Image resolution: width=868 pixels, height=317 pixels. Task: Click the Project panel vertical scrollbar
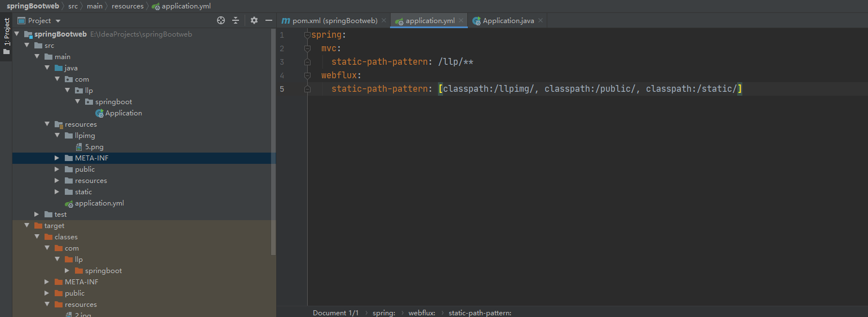(274, 141)
